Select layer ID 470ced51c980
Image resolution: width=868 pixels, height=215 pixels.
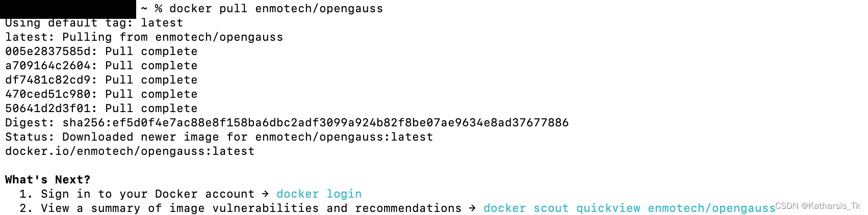tap(48, 94)
